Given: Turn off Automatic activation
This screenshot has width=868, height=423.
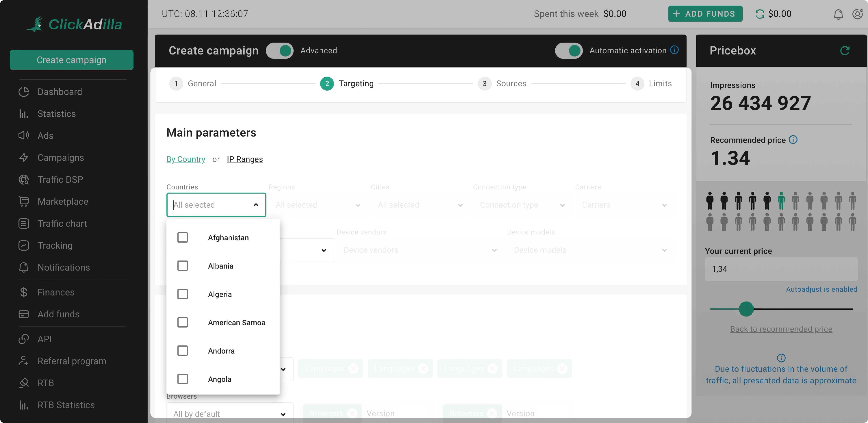Looking at the screenshot, I should click(568, 50).
